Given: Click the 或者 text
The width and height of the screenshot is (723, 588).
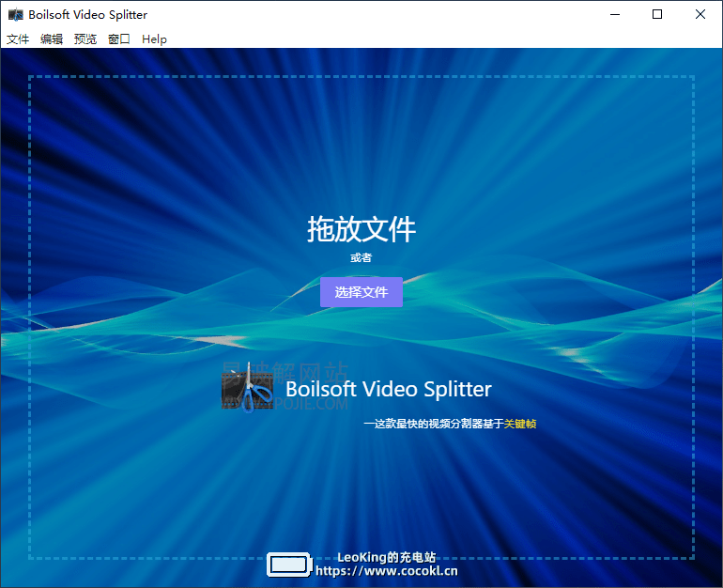Looking at the screenshot, I should coord(361,257).
